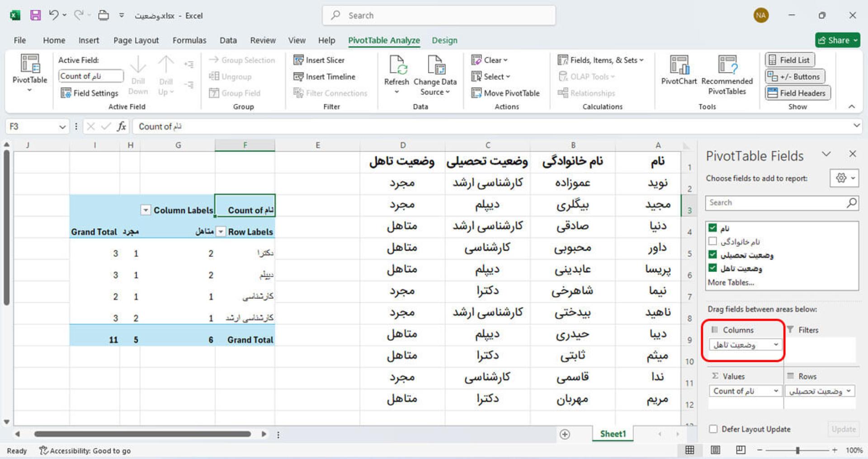
Task: Adjust the zoom slider handle
Action: tap(798, 450)
